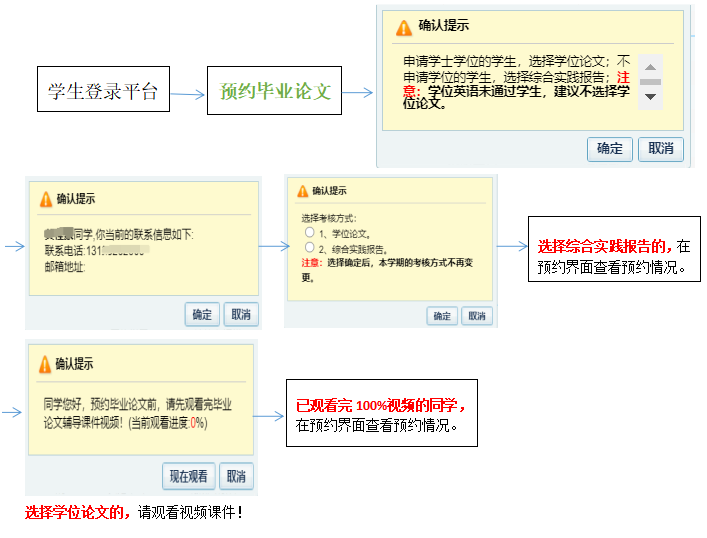Viewport: 707px width, 538px height.
Task: Click 确定 in the contact information dialog
Action: click(202, 314)
